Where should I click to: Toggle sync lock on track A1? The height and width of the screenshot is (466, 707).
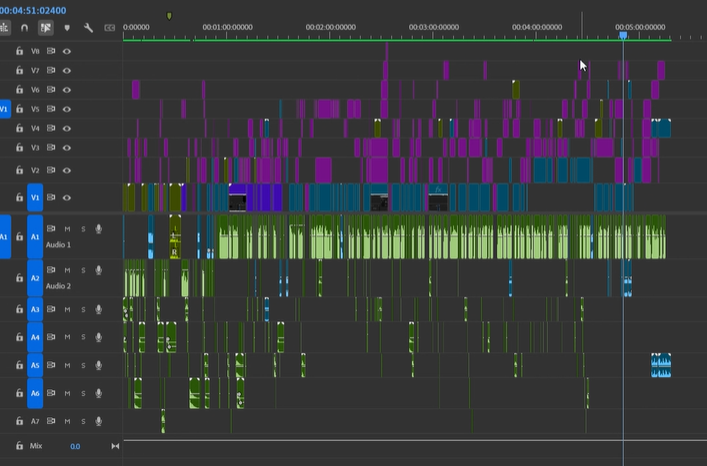pyautogui.click(x=51, y=228)
